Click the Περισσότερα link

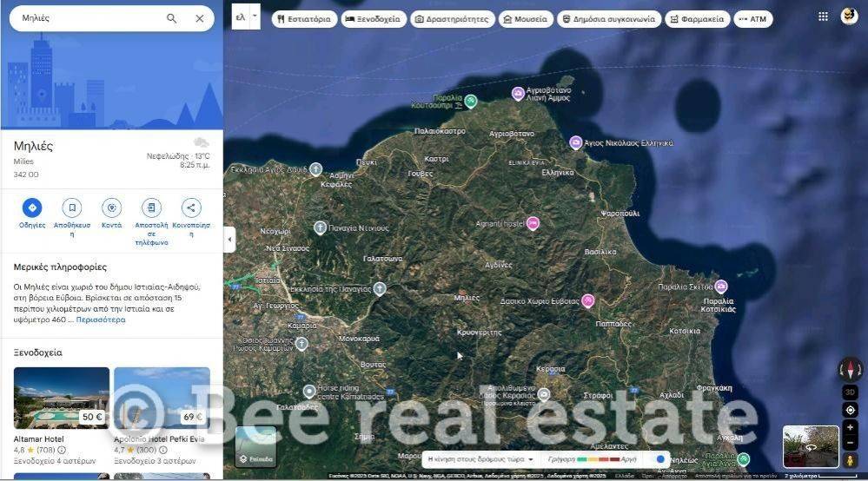point(101,320)
